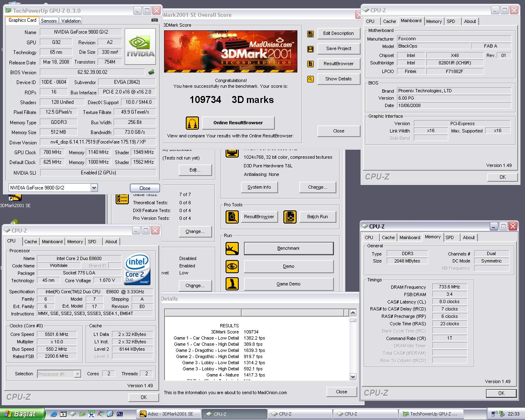
Task: Click the Edit... button under My Benchmark
Action: pos(195,170)
